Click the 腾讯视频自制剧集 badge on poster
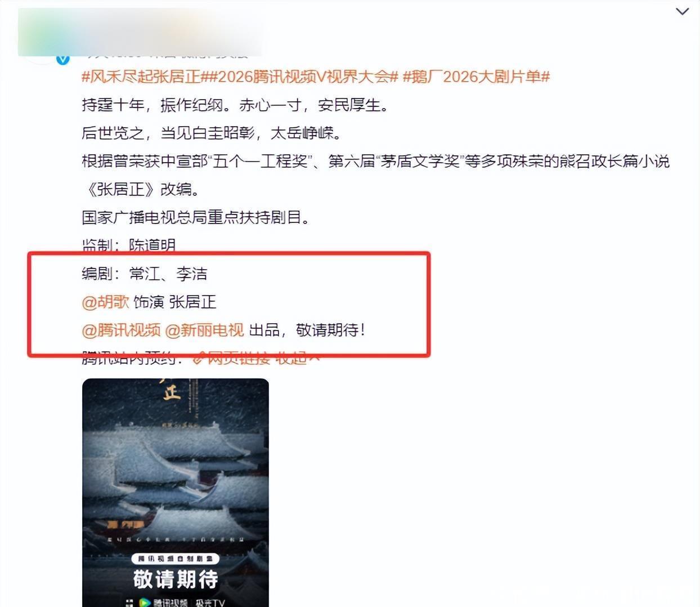 176,559
